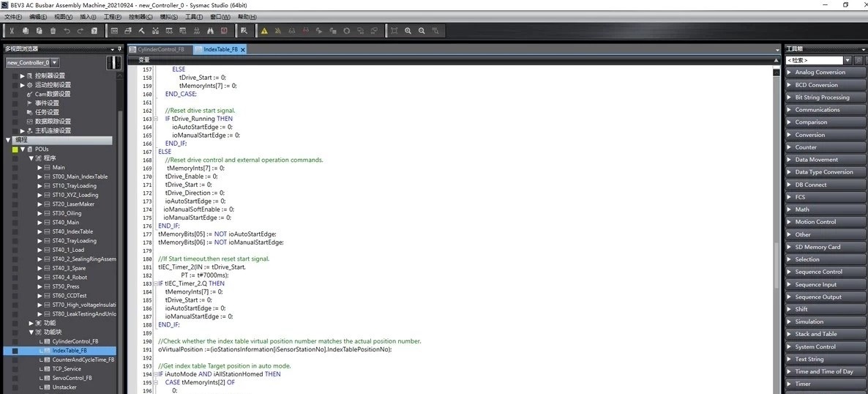Click the fit-to-window zoom icon
This screenshot has height=394, width=868.
coord(394,31)
